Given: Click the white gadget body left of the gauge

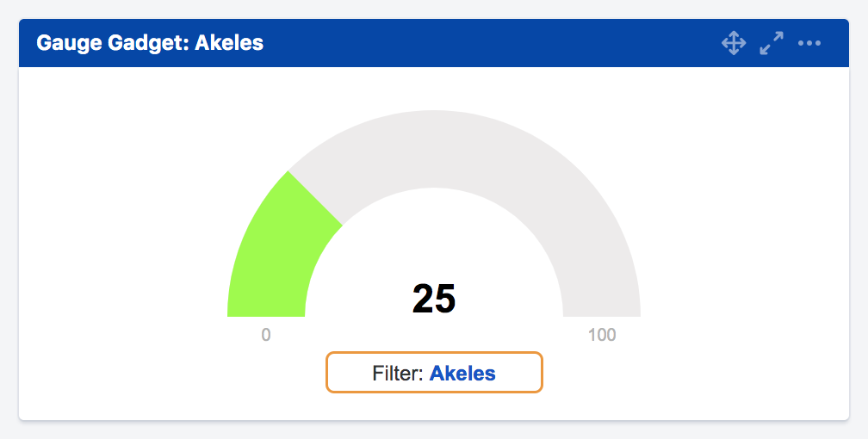Looking at the screenshot, I should coord(112,241).
